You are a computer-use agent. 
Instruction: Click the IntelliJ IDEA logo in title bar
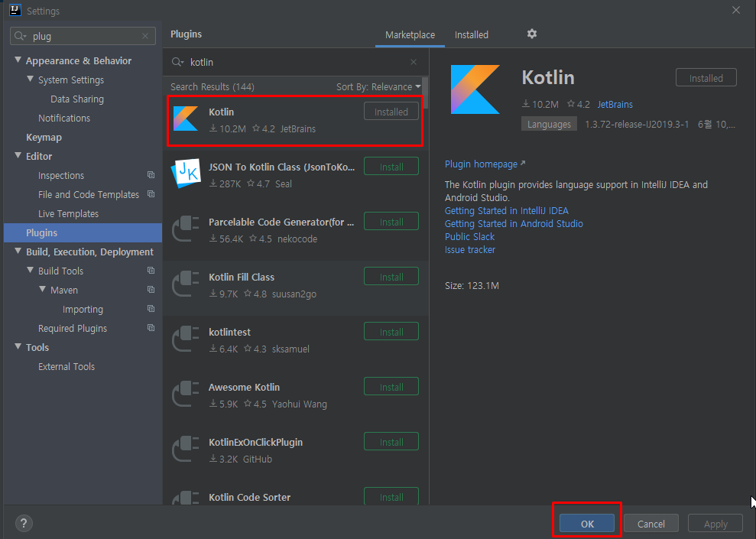(15, 10)
